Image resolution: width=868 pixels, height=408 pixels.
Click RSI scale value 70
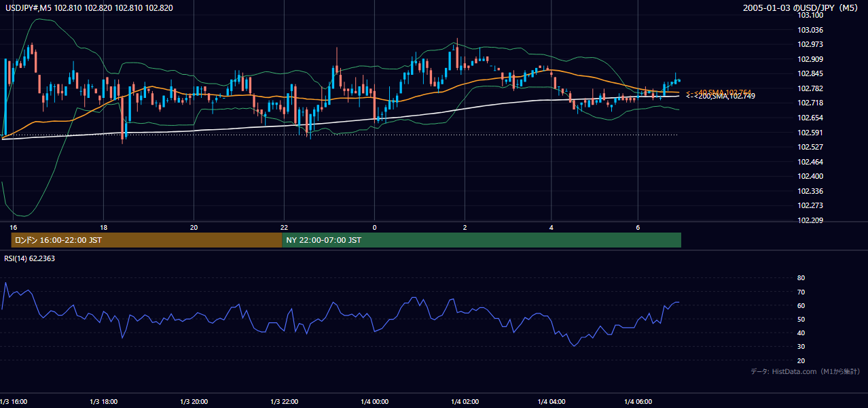click(x=801, y=292)
